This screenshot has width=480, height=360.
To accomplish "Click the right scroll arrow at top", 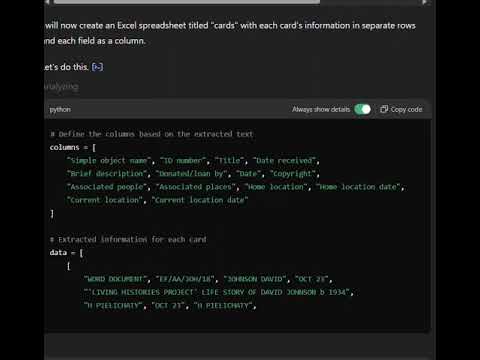I will coord(425,2).
